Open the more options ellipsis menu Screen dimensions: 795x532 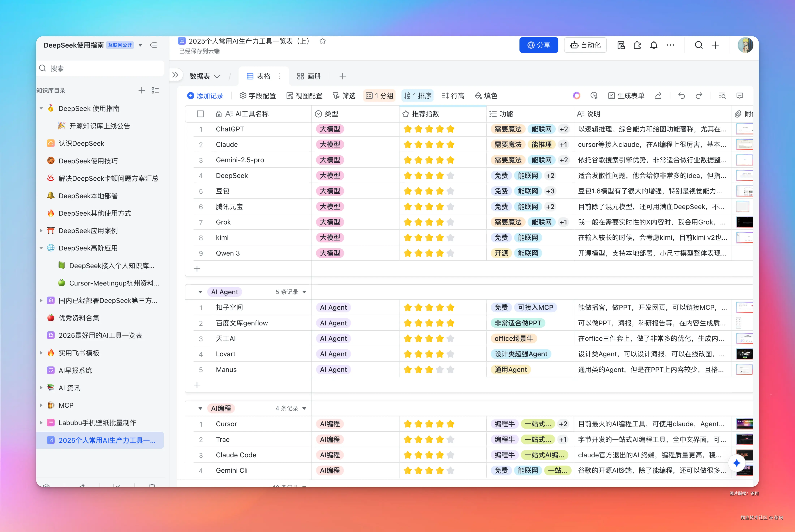click(x=670, y=45)
